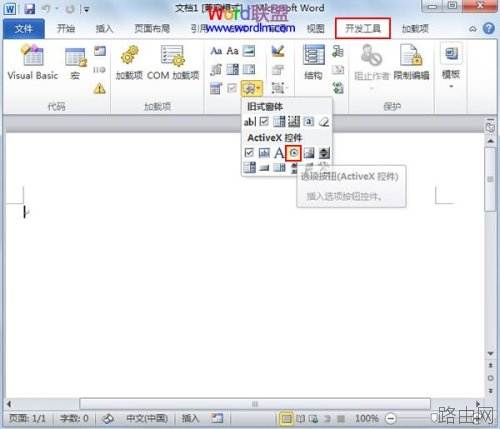Insert ActiveX Image control
The height and width of the screenshot is (429, 500).
click(309, 153)
